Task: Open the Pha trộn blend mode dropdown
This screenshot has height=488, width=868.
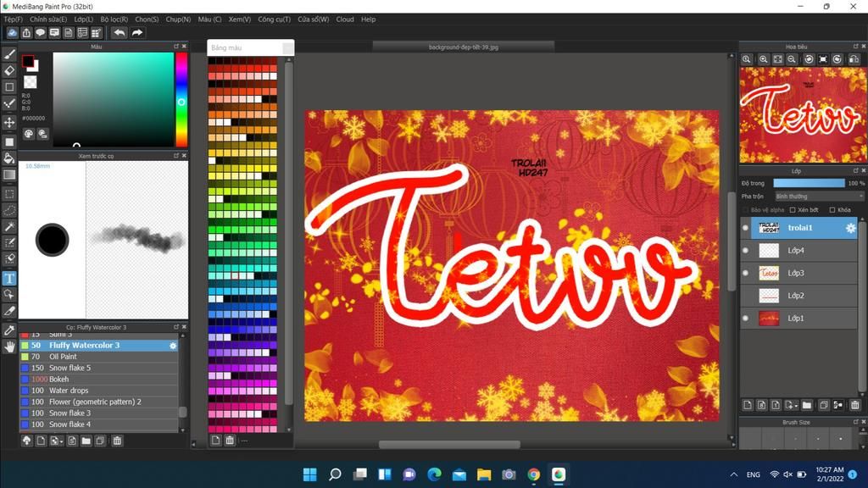Action: tap(819, 197)
